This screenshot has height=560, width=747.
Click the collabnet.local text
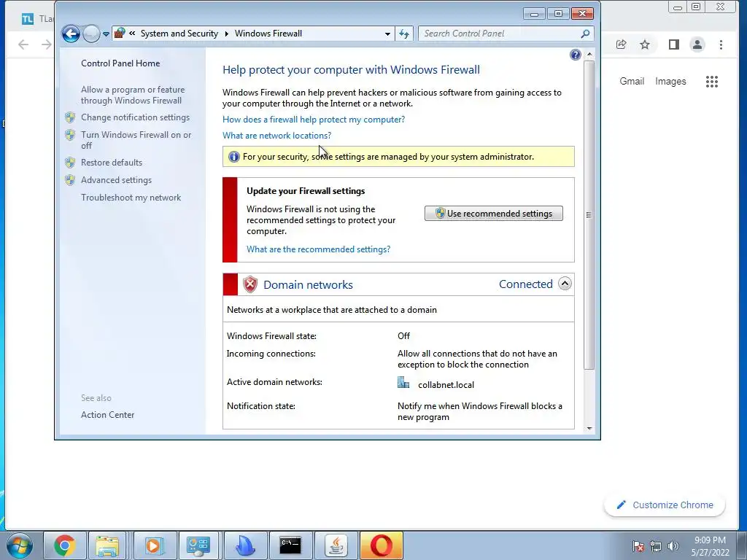446,385
